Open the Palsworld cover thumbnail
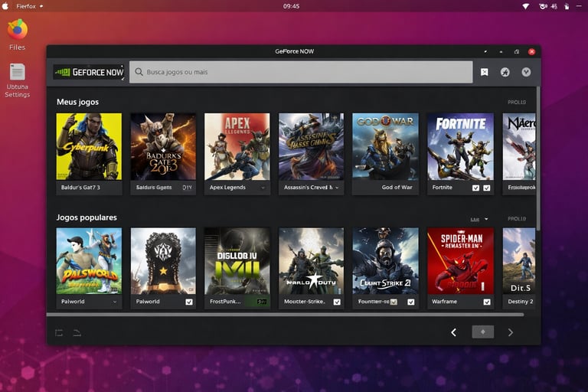 pos(89,261)
